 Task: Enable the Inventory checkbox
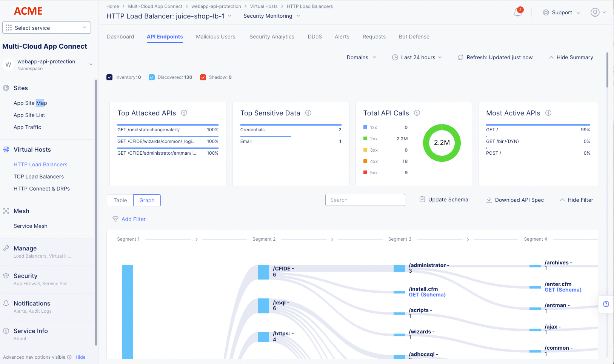tap(109, 77)
